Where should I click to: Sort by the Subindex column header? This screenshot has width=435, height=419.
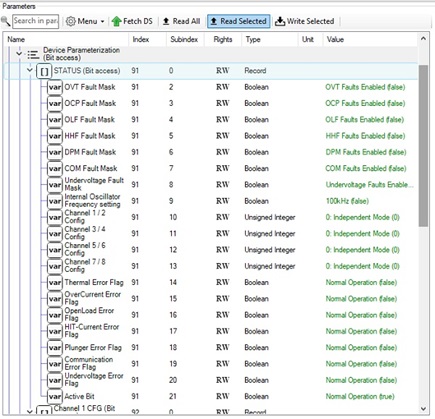click(x=184, y=39)
